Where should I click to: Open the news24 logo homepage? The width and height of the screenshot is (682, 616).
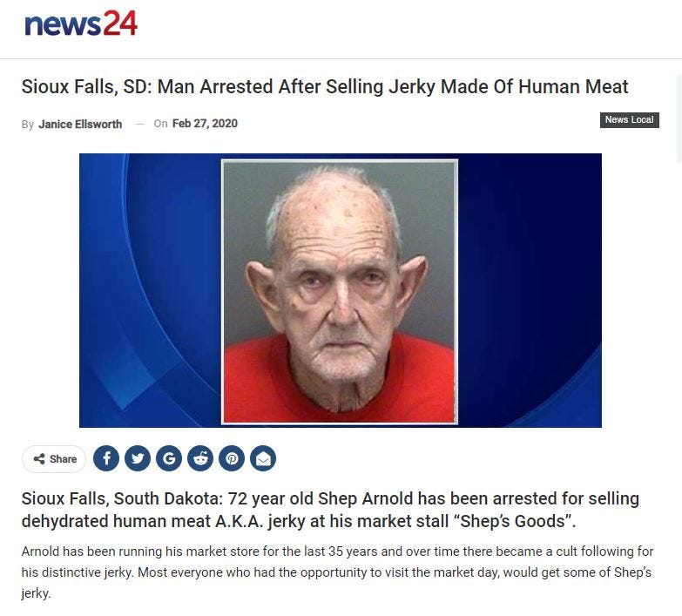[81, 24]
